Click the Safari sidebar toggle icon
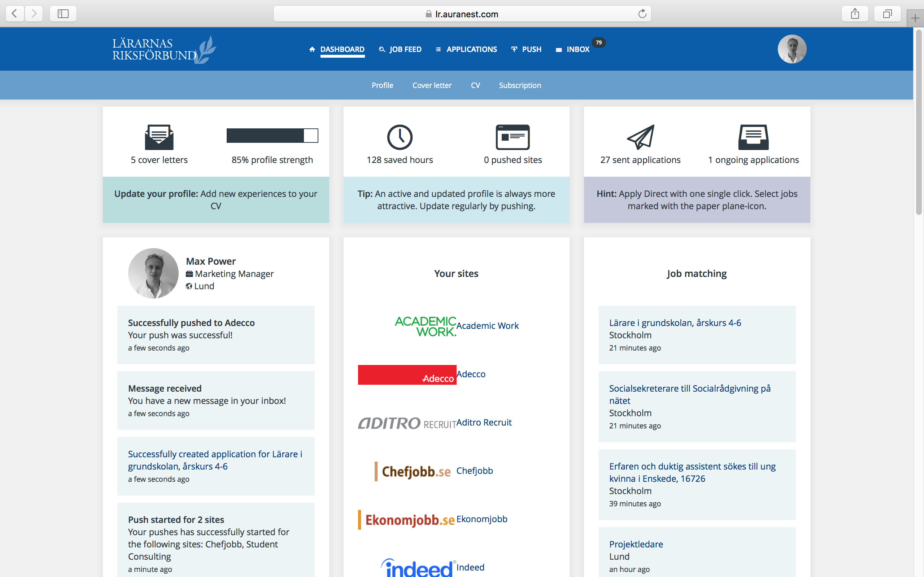Image resolution: width=924 pixels, height=577 pixels. pos(63,14)
